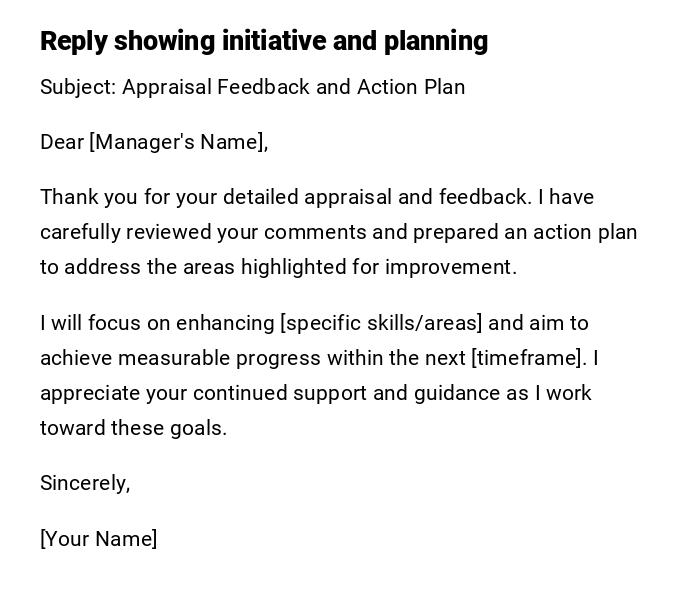Viewport: 700px width, 601px height.
Task: Click the "Sincerely," closing line
Action: 85,483
